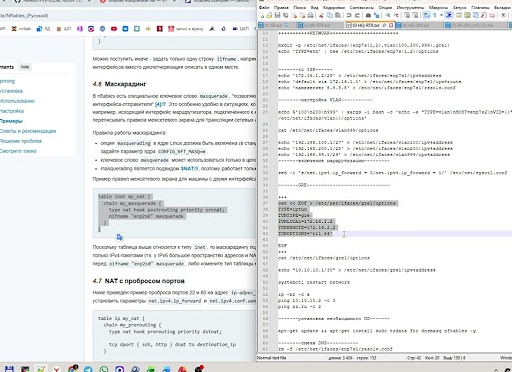Click the Print icon in Notepad++ toolbar
Image resolution: width=512 pixels, height=372 pixels.
point(310,15)
